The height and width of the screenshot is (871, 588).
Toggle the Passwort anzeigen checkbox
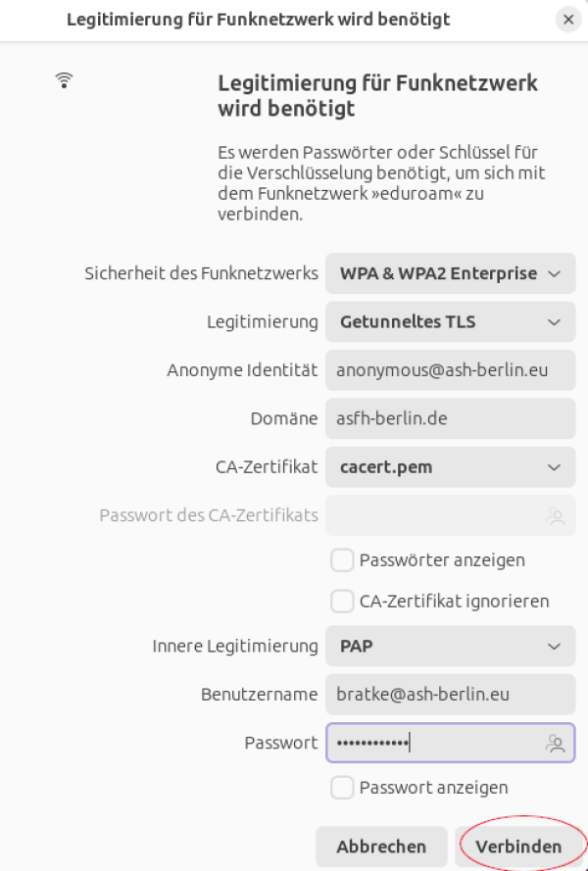[x=342, y=787]
